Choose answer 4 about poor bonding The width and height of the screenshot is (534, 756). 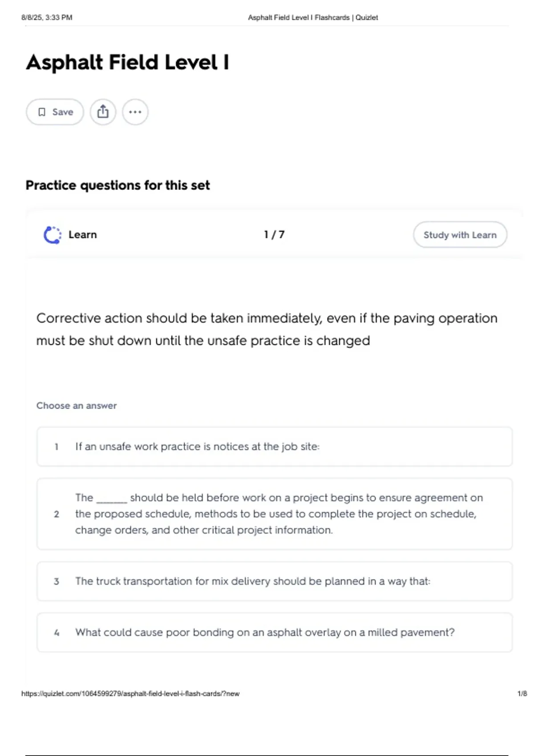pos(275,632)
